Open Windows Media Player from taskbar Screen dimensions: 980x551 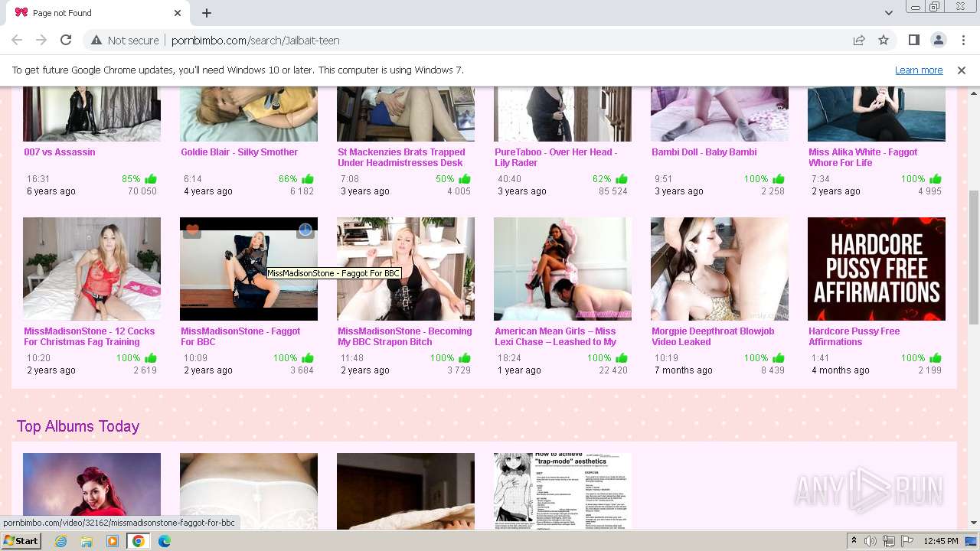point(113,541)
